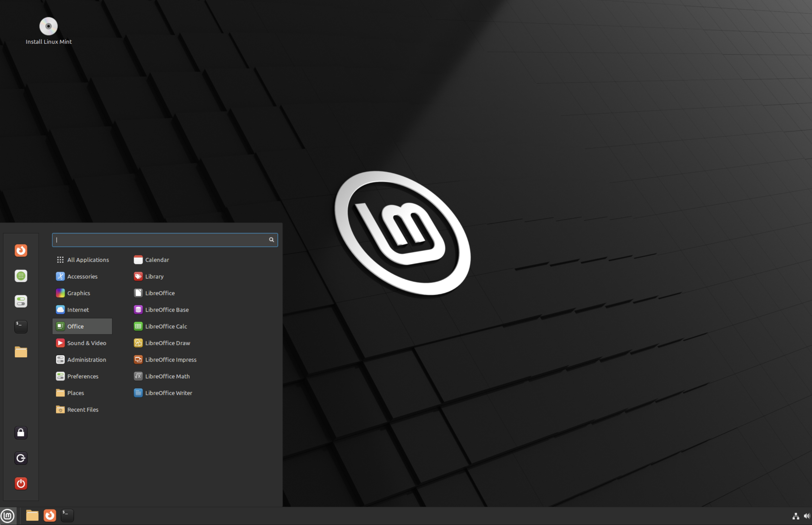Open LibreOffice Calc
Image resolution: width=812 pixels, height=525 pixels.
click(x=166, y=326)
